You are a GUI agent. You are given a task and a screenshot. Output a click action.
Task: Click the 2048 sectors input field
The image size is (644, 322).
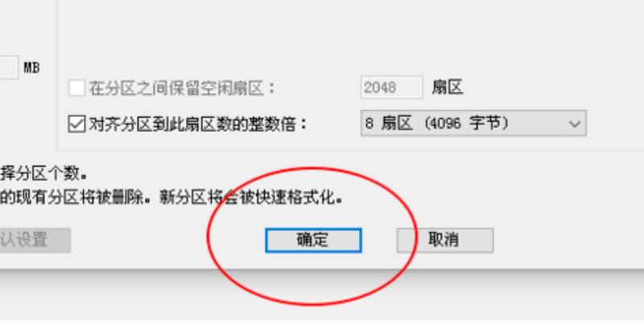(391, 87)
